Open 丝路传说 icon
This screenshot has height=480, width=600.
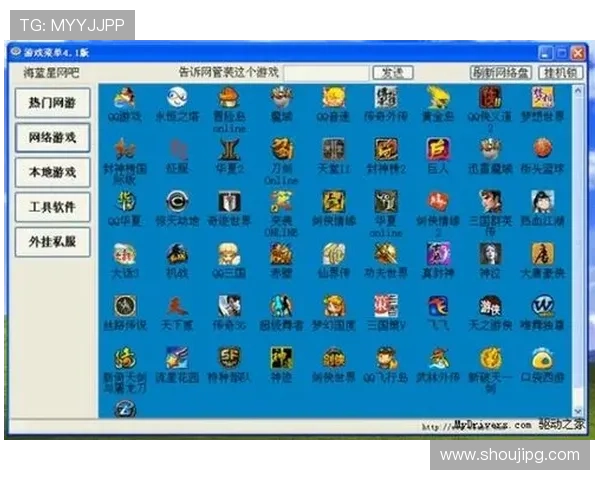tap(125, 306)
